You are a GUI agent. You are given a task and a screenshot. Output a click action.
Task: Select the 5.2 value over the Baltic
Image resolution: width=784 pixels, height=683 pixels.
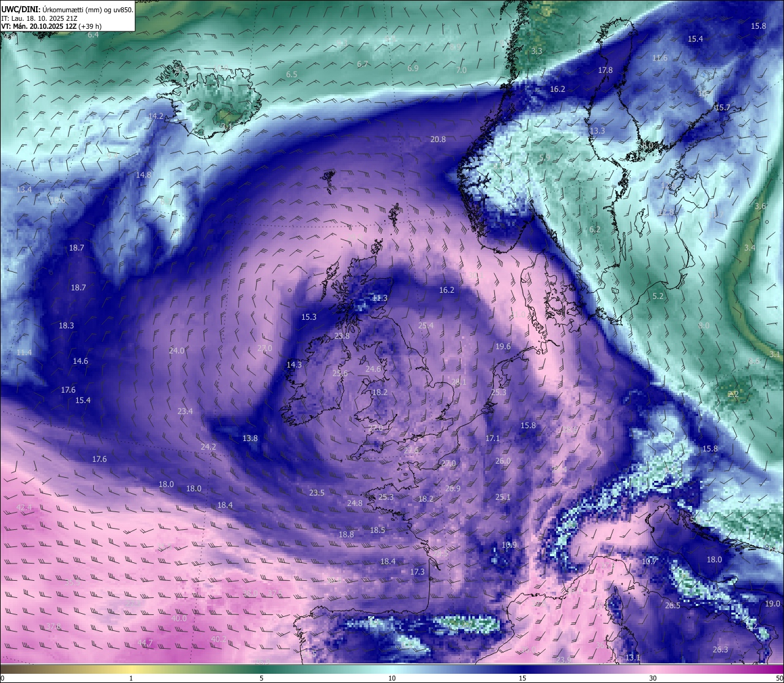coord(658,296)
